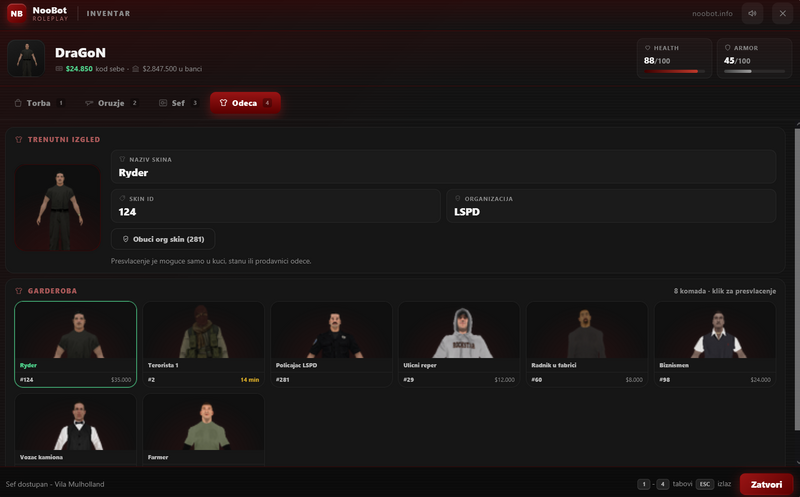The height and width of the screenshot is (497, 800).
Task: Select the Vozac kamiona wardrobe card
Action: (x=76, y=430)
